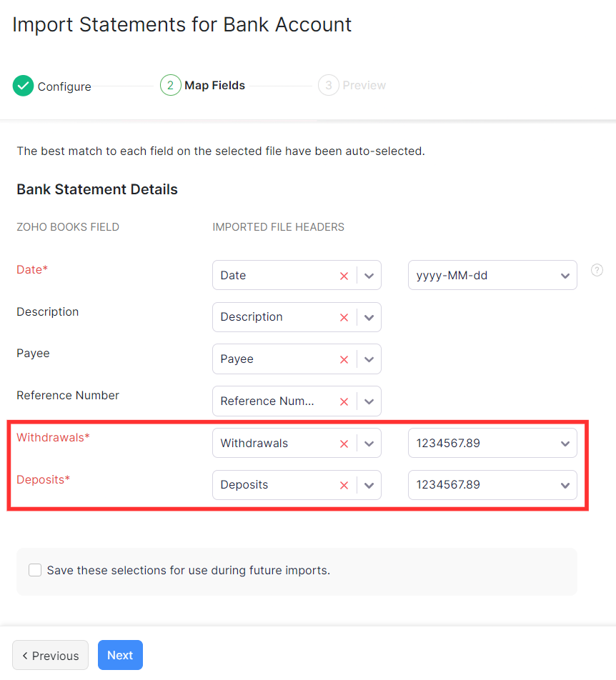Viewport: 616px width, 680px height.
Task: Go back to the Configure step
Action: point(64,86)
